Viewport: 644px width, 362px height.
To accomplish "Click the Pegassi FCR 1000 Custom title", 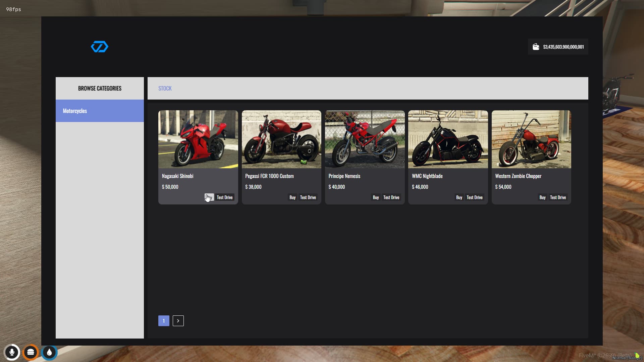I will point(269,176).
